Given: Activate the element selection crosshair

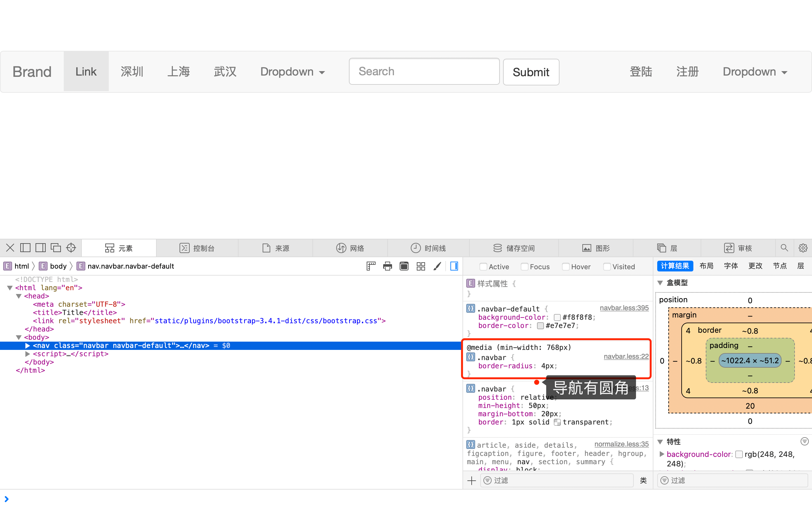Looking at the screenshot, I should (x=71, y=248).
